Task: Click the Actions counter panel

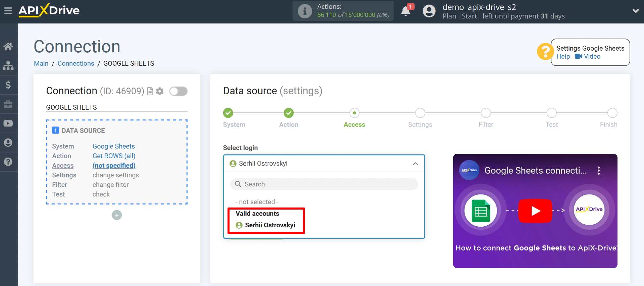Action: tap(343, 11)
